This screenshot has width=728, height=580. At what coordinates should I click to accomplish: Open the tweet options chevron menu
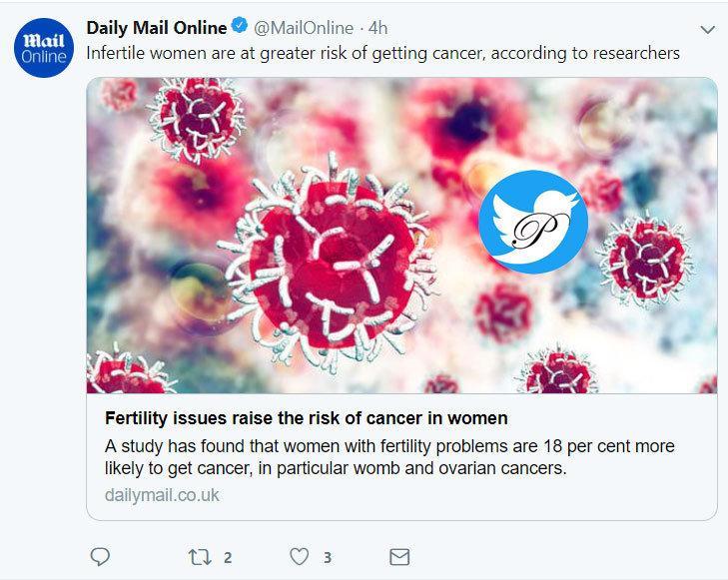(x=707, y=29)
